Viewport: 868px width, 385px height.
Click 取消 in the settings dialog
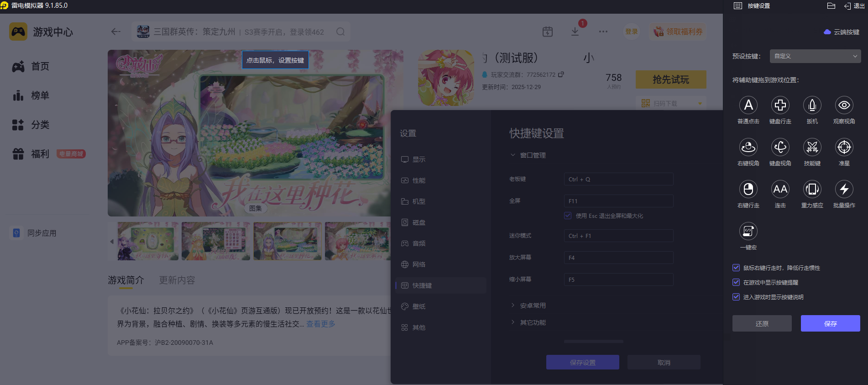pos(664,362)
